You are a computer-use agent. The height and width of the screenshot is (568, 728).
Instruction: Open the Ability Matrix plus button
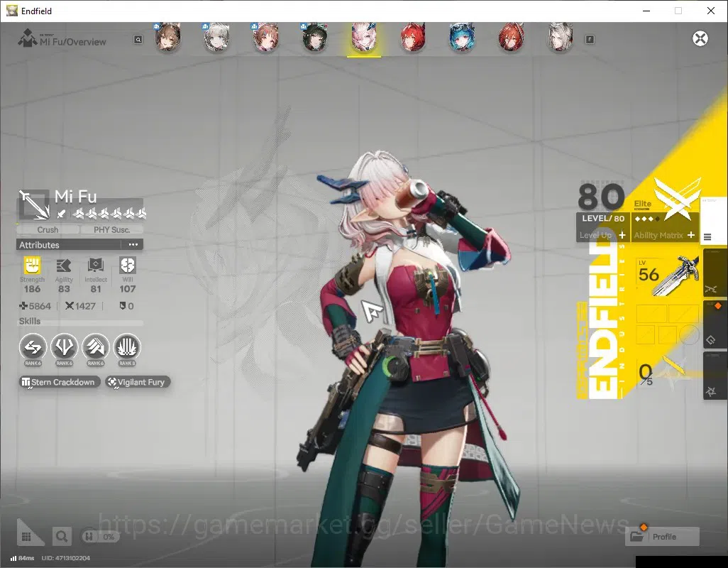coord(691,235)
